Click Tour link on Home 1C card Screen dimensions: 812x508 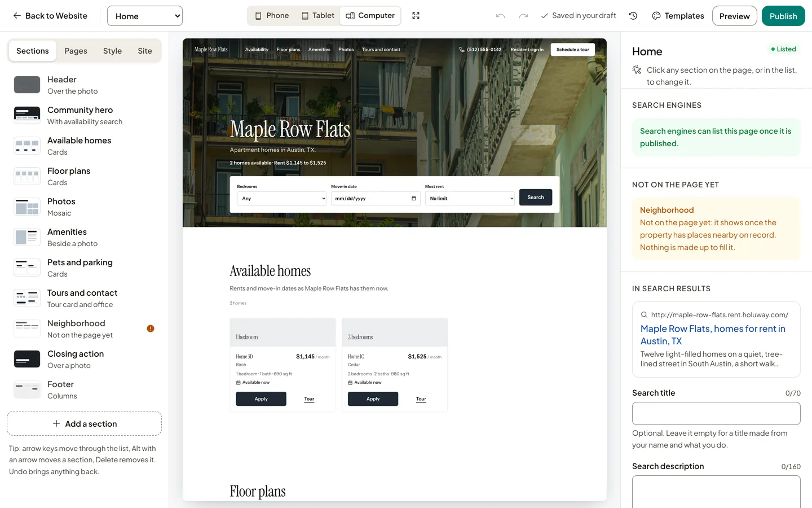click(x=421, y=399)
